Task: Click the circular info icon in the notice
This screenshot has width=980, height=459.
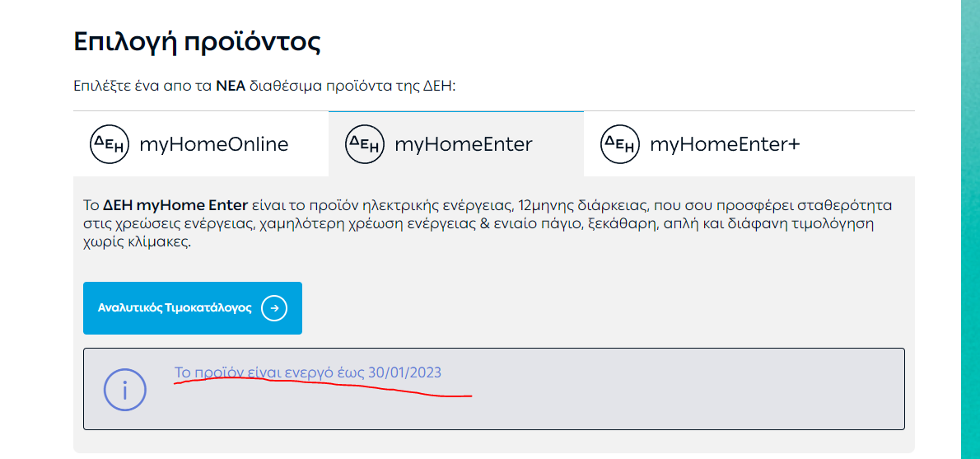Action: 124,390
